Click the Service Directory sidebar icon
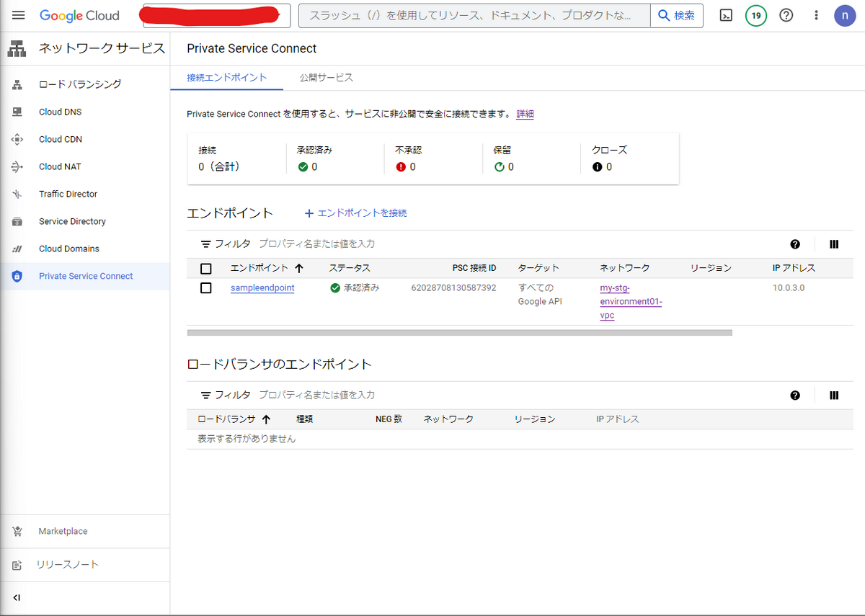This screenshot has height=616, width=865. 17,221
